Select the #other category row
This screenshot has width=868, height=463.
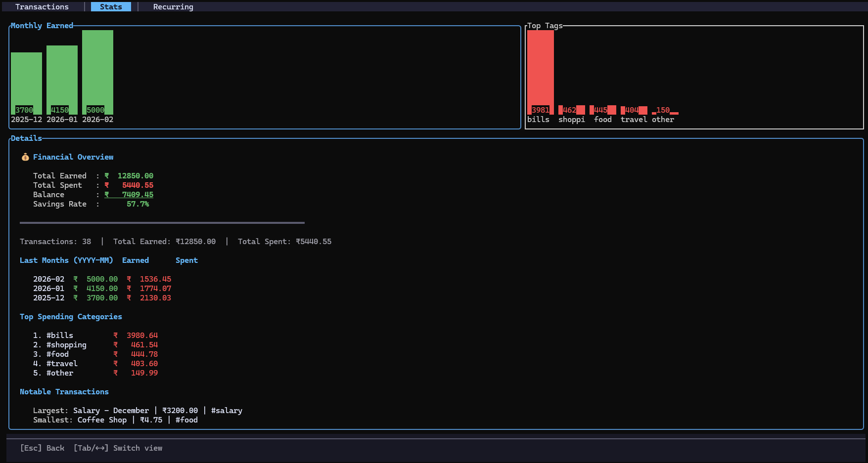click(95, 373)
